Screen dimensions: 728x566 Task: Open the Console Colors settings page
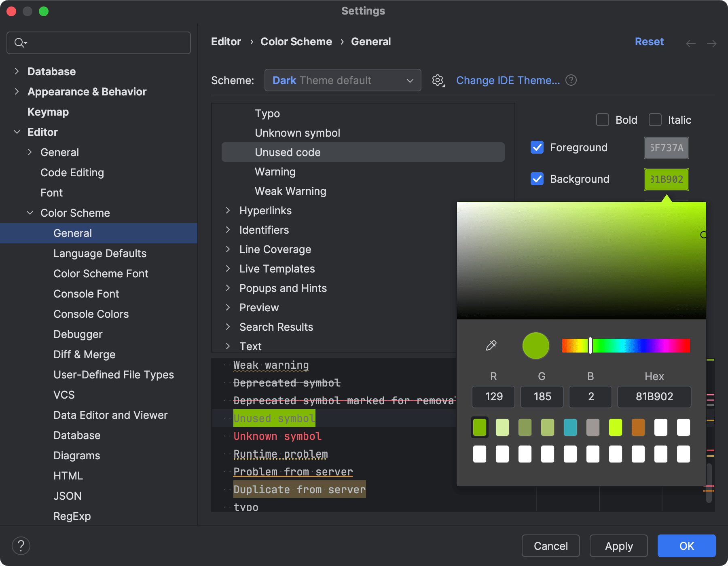(x=91, y=314)
